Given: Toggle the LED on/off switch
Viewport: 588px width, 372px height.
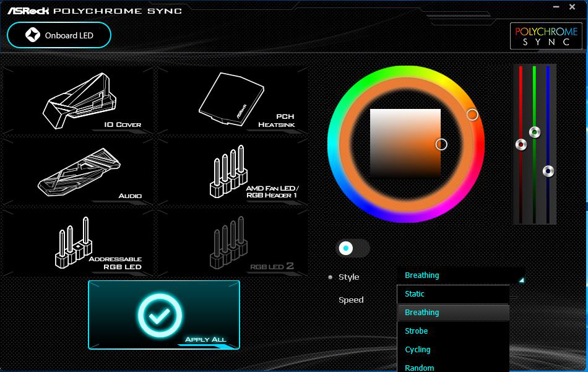Looking at the screenshot, I should (353, 248).
